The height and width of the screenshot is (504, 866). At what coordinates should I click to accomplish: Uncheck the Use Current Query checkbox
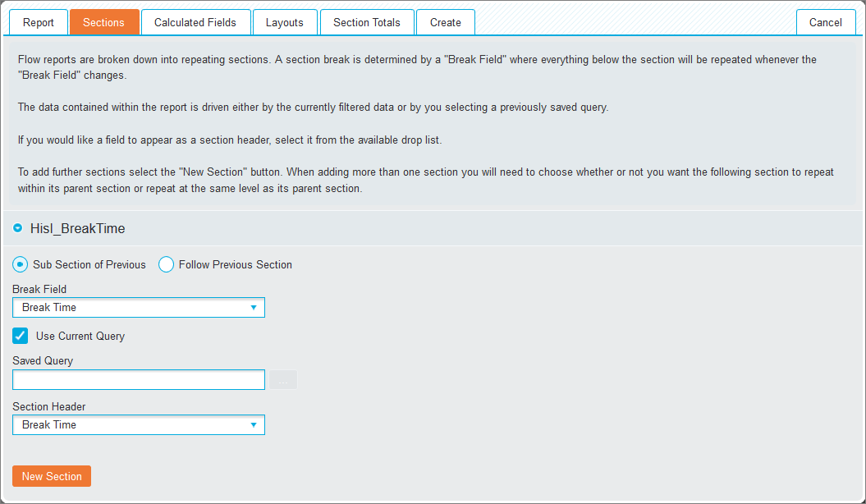tap(20, 336)
